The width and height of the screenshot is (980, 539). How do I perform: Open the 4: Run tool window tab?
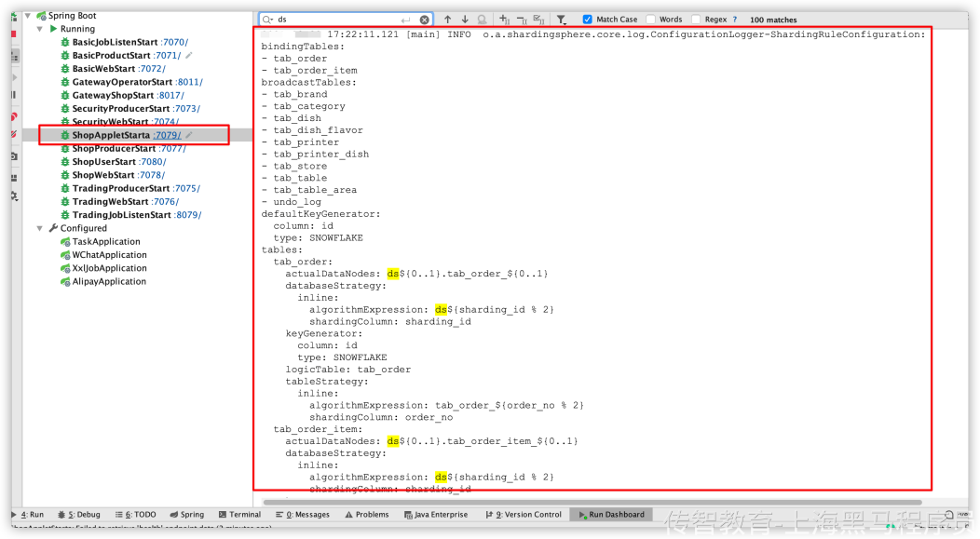28,515
